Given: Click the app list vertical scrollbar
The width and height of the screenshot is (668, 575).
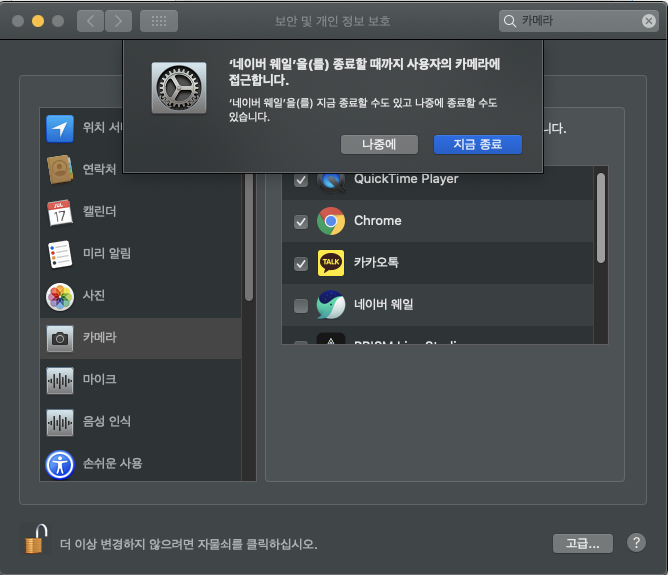Looking at the screenshot, I should point(601,218).
